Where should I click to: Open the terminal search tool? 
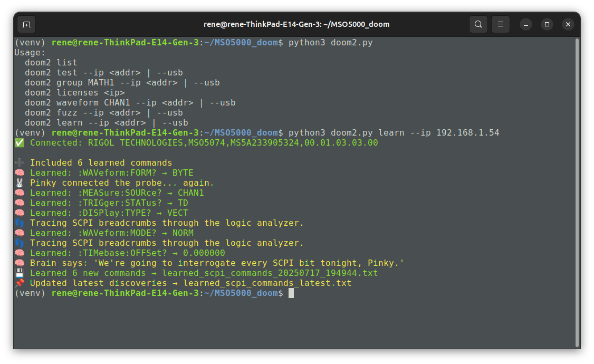pos(478,24)
